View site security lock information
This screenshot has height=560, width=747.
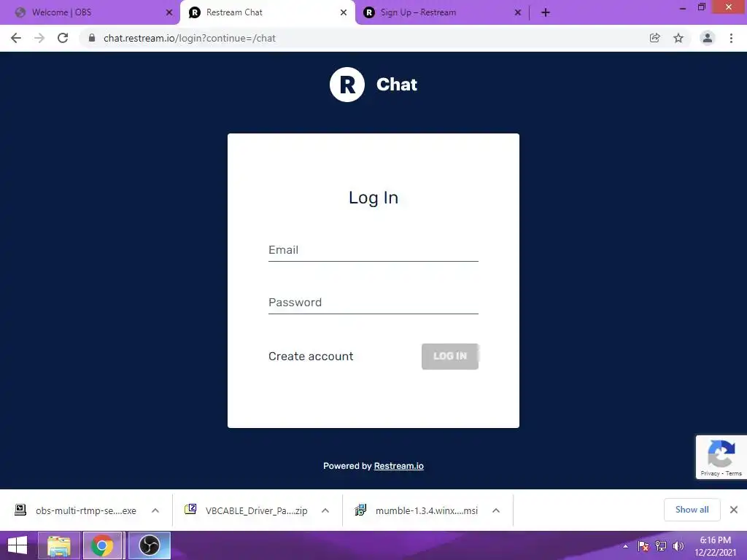(x=92, y=38)
